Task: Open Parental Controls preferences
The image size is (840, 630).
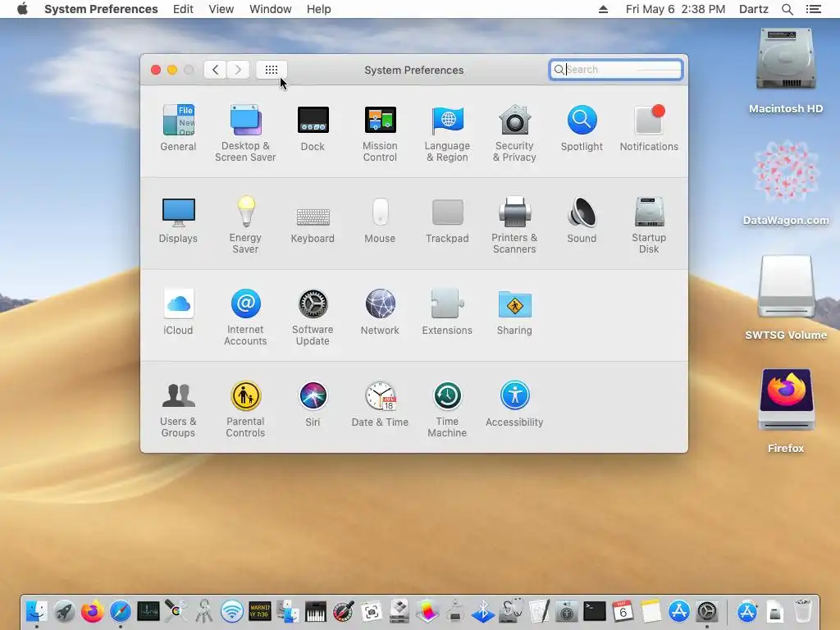Action: point(245,409)
